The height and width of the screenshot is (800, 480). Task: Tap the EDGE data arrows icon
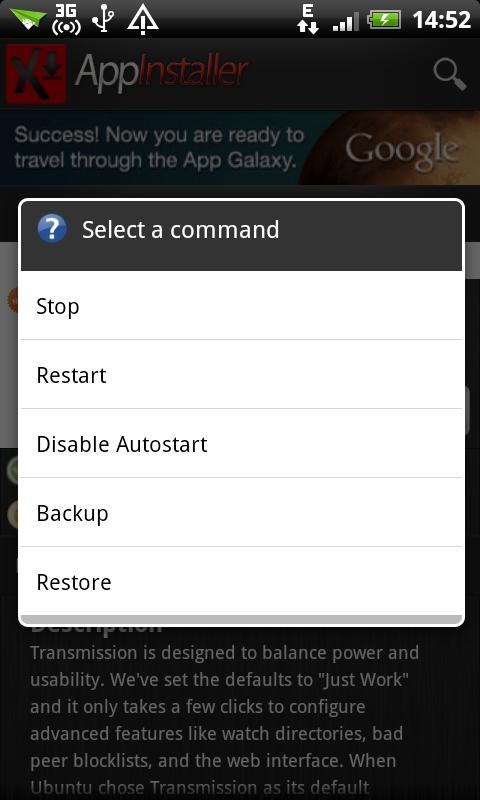point(308,19)
